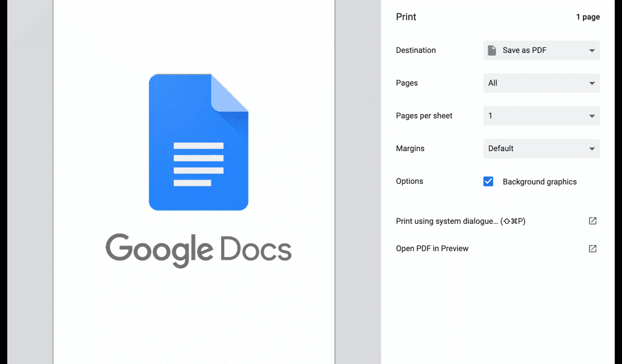Click the "1 page" count text
The image size is (622, 364).
pos(588,17)
